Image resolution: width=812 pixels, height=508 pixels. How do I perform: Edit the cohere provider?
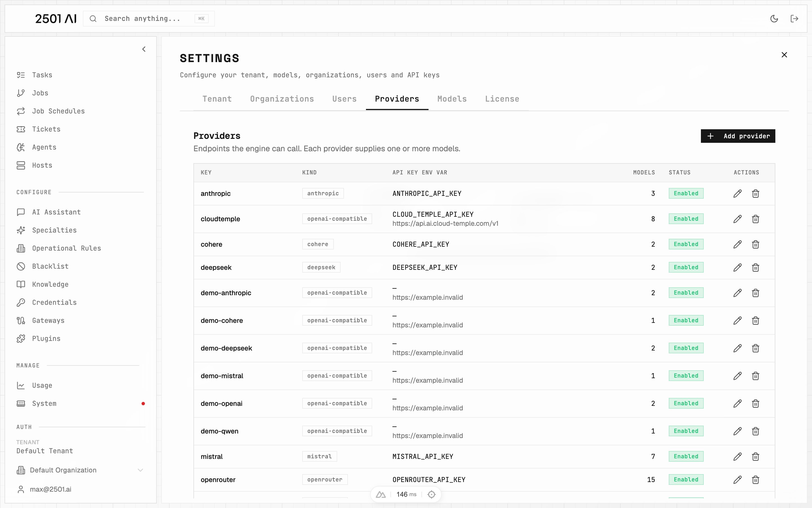click(737, 244)
